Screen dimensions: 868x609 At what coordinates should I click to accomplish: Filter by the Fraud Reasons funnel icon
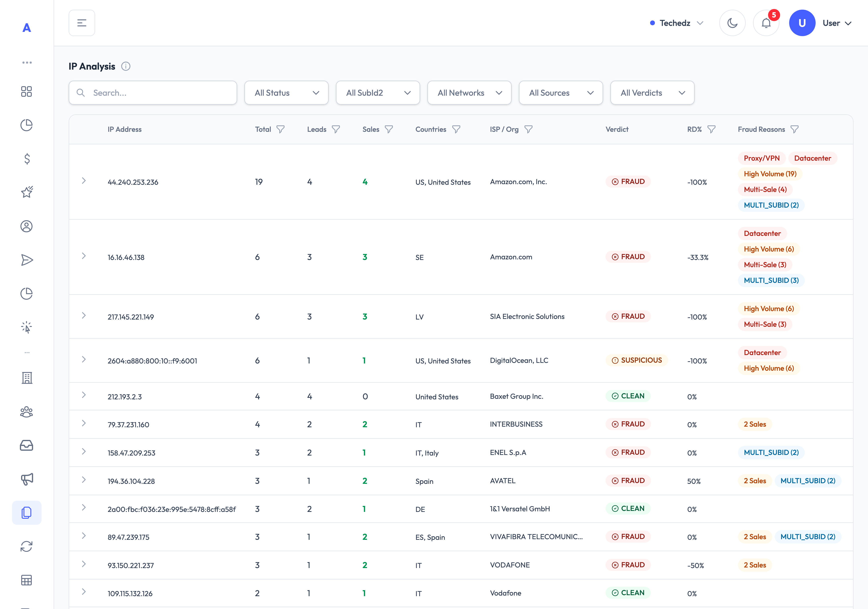[795, 129]
